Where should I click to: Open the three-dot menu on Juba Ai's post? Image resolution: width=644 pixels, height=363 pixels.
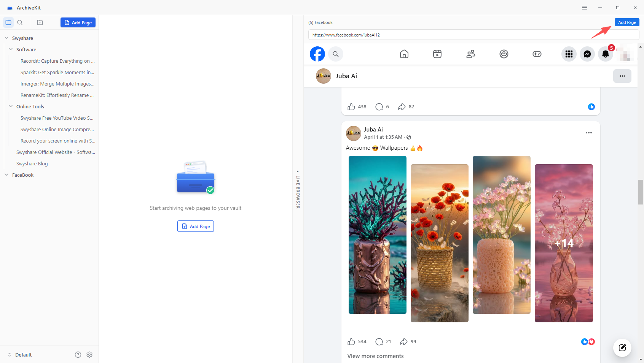588,133
